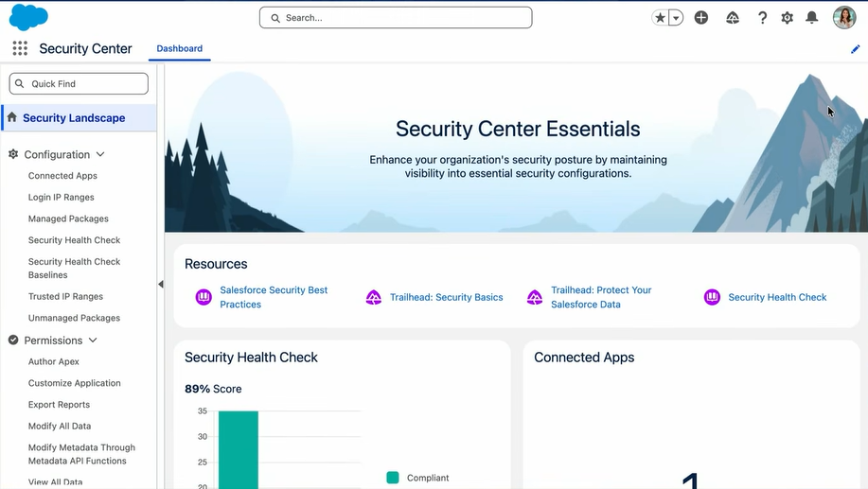
Task: Open the Help question mark icon
Action: coord(762,18)
